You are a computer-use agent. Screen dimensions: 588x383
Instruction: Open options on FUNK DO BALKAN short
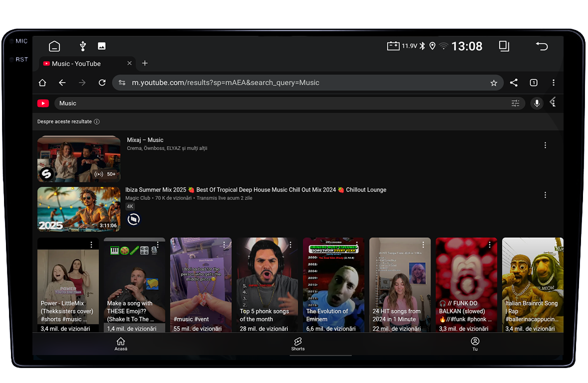click(x=490, y=244)
